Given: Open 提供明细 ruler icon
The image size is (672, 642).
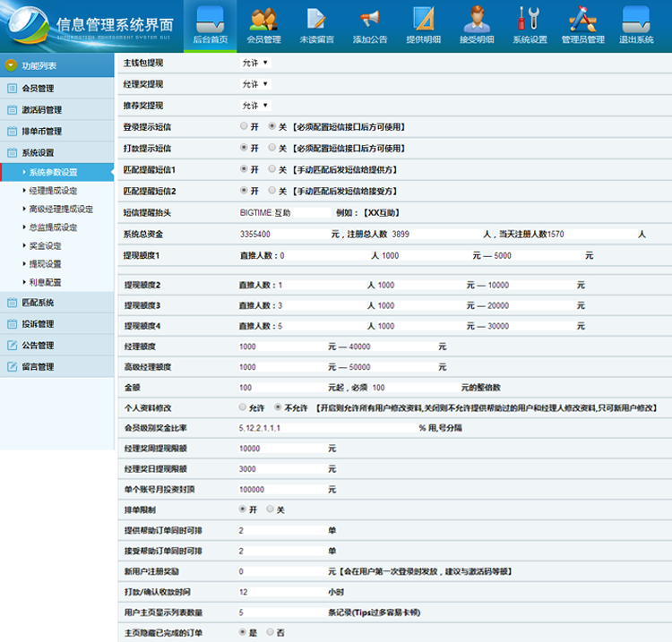Looking at the screenshot, I should 424,20.
